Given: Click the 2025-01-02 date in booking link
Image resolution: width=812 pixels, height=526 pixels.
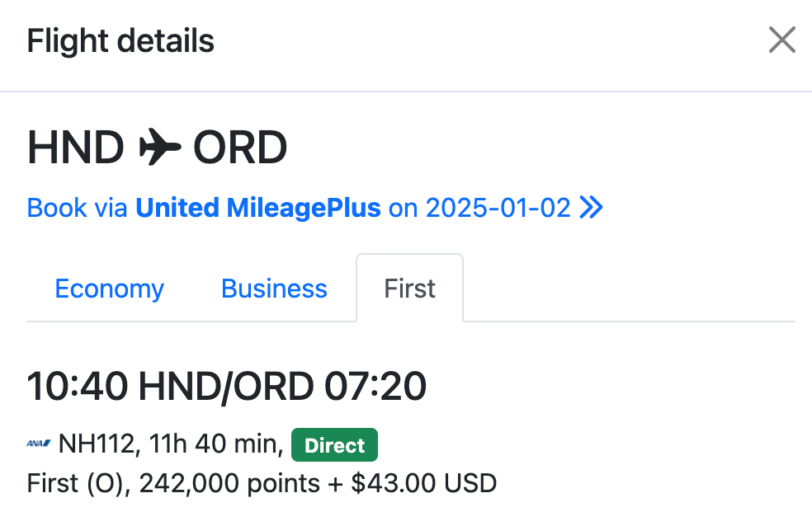Looking at the screenshot, I should pyautogui.click(x=498, y=208).
